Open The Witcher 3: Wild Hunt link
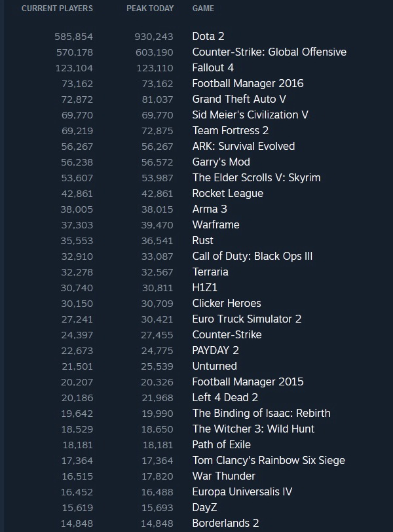 253,429
